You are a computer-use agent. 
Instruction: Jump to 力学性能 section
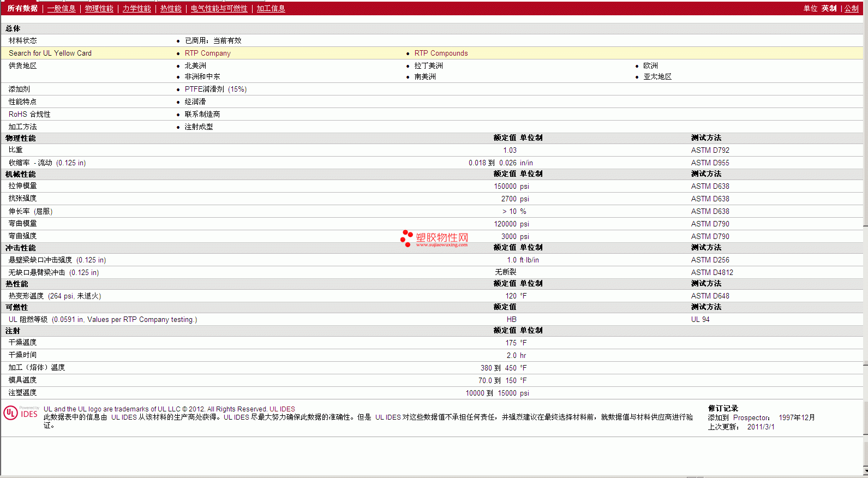[136, 9]
